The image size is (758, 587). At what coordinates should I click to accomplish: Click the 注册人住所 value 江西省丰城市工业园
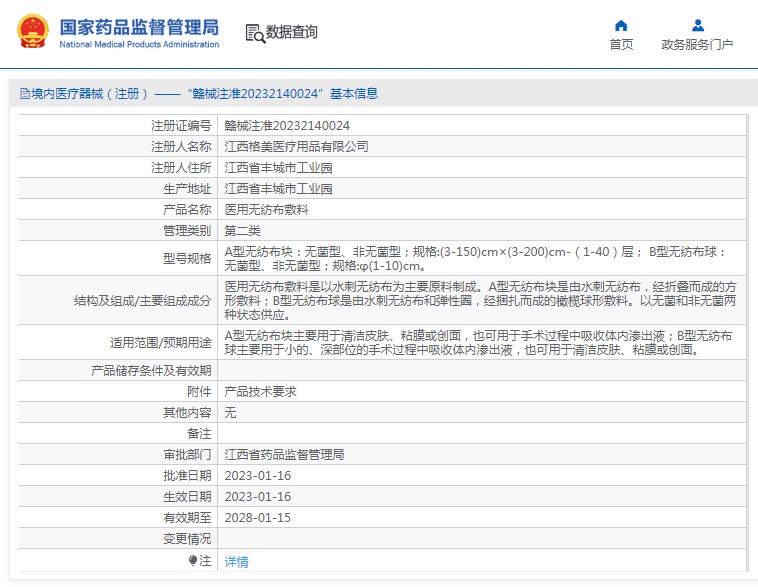(x=278, y=168)
